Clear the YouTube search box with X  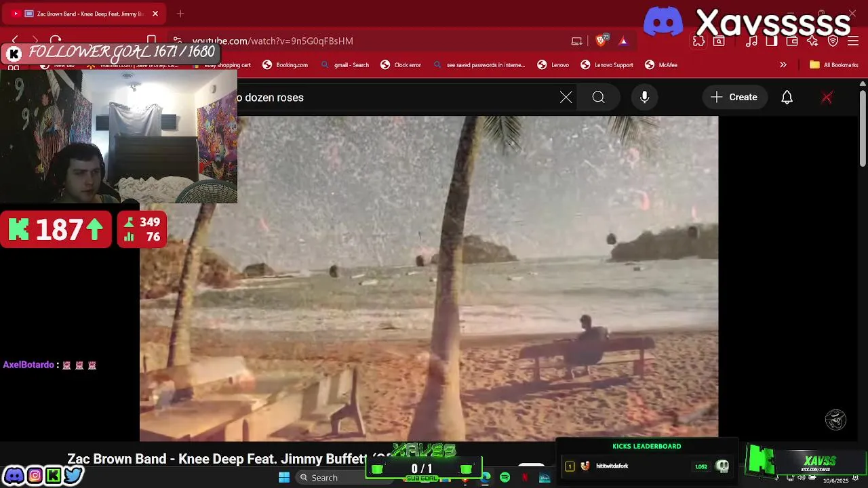coord(566,98)
